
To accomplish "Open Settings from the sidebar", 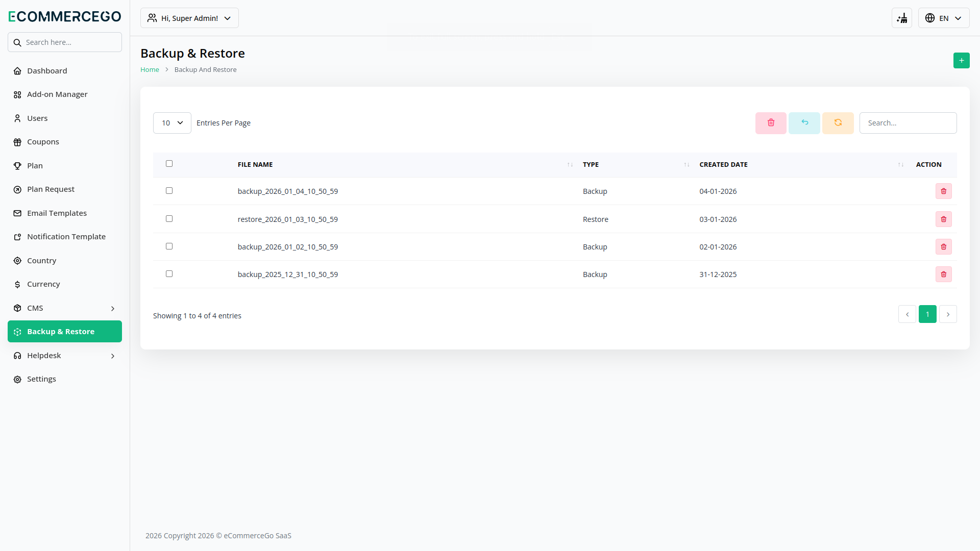I will click(x=65, y=379).
